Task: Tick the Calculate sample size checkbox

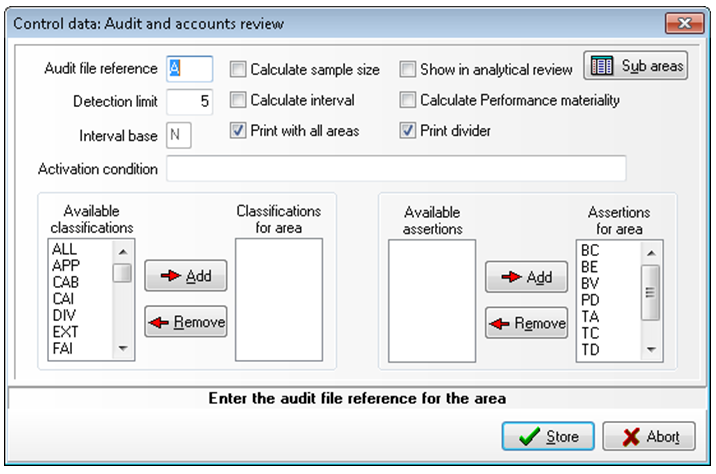Action: coord(238,69)
